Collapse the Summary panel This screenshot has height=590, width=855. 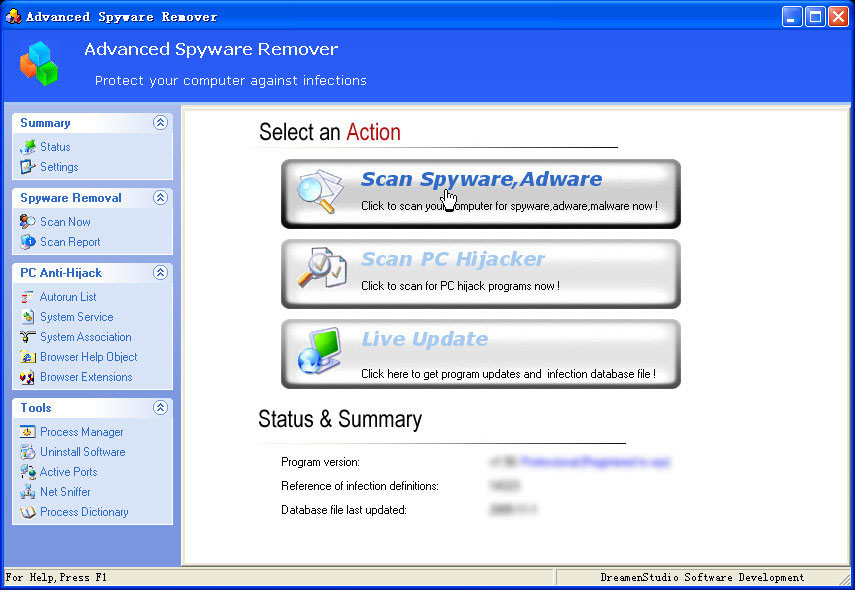(x=160, y=123)
